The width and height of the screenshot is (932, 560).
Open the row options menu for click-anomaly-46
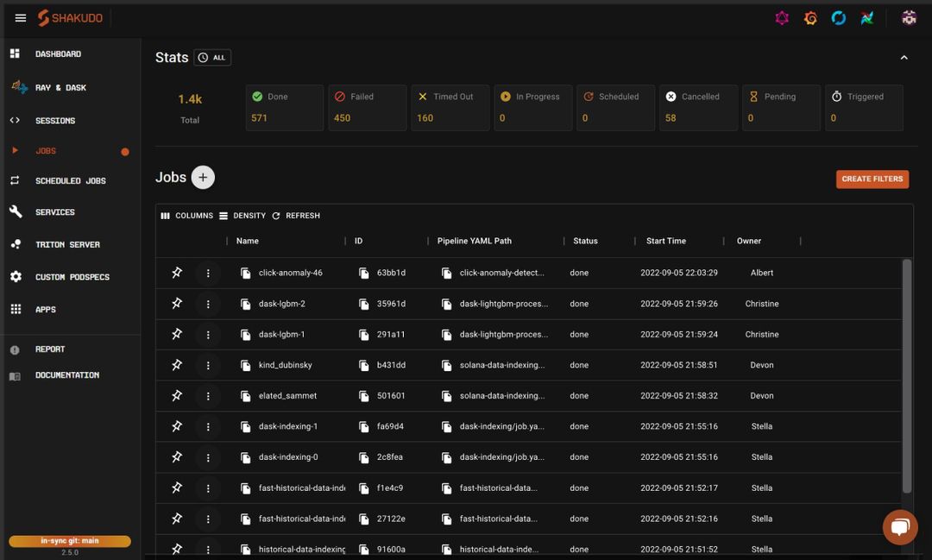[x=207, y=273]
